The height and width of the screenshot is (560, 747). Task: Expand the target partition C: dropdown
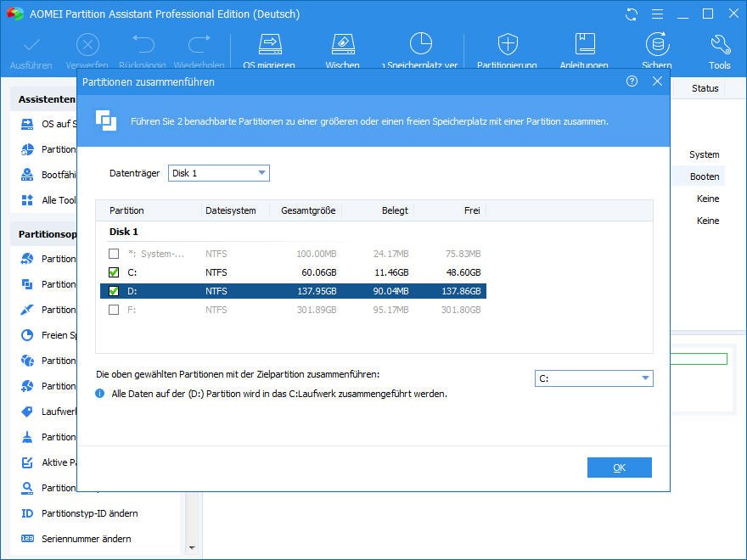593,378
